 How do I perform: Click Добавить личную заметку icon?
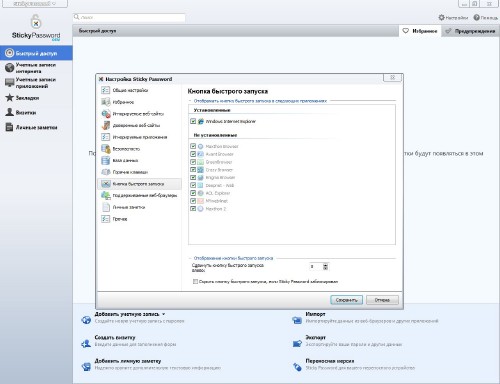[x=86, y=367]
